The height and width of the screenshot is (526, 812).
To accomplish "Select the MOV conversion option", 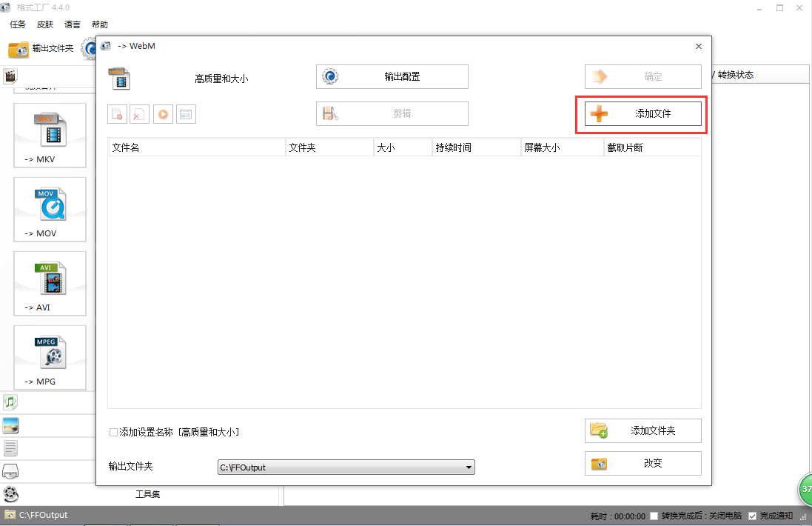I will pos(50,210).
